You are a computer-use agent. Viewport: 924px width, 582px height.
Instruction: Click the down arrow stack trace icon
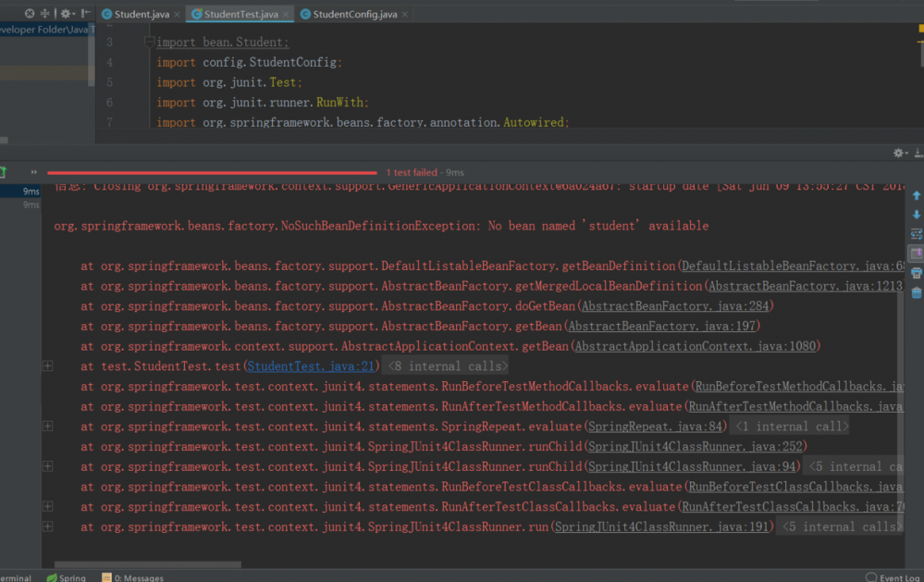(x=916, y=216)
